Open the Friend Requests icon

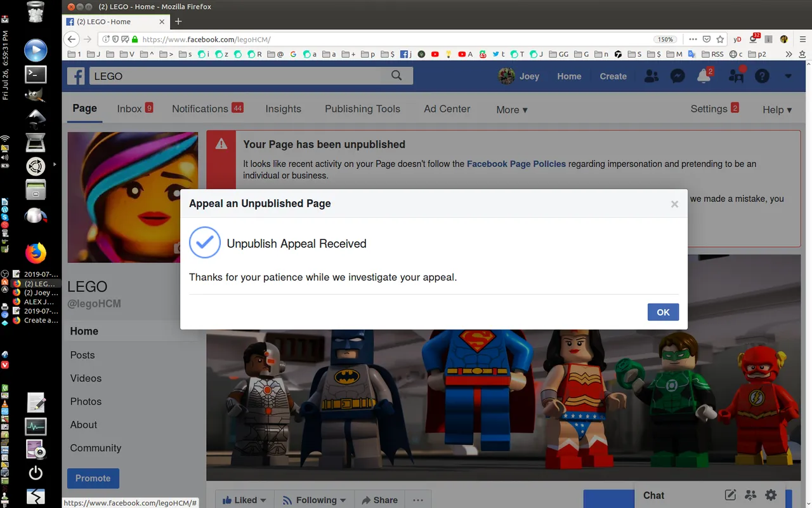point(652,76)
